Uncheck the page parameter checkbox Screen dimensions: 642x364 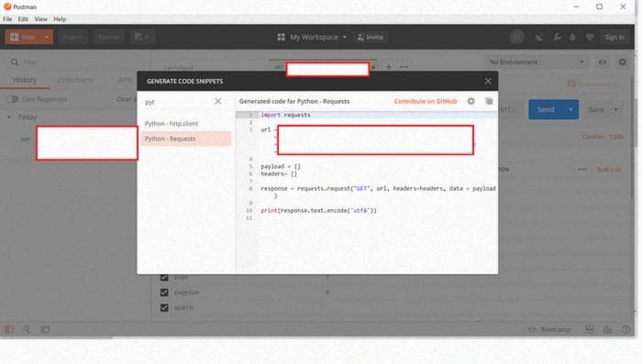tap(164, 277)
